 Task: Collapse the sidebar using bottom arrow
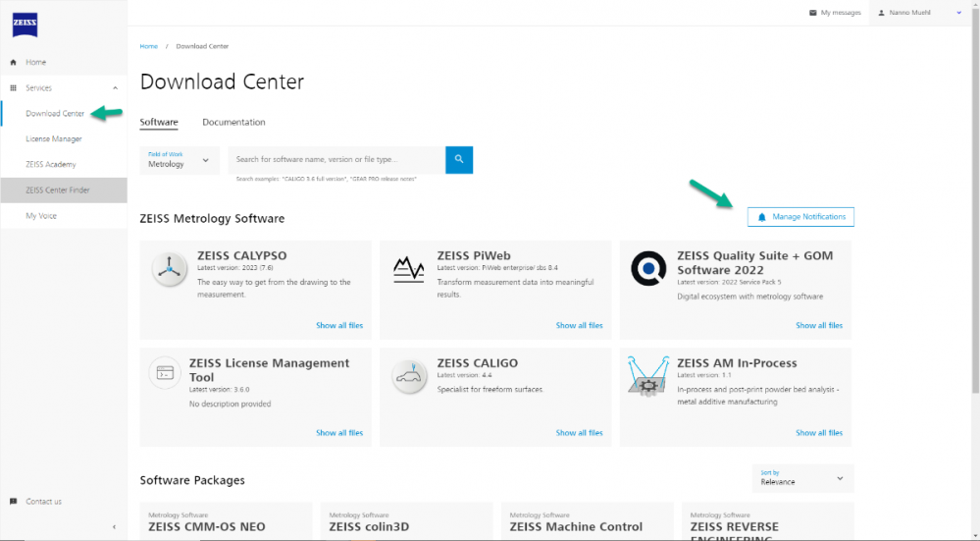(x=115, y=527)
